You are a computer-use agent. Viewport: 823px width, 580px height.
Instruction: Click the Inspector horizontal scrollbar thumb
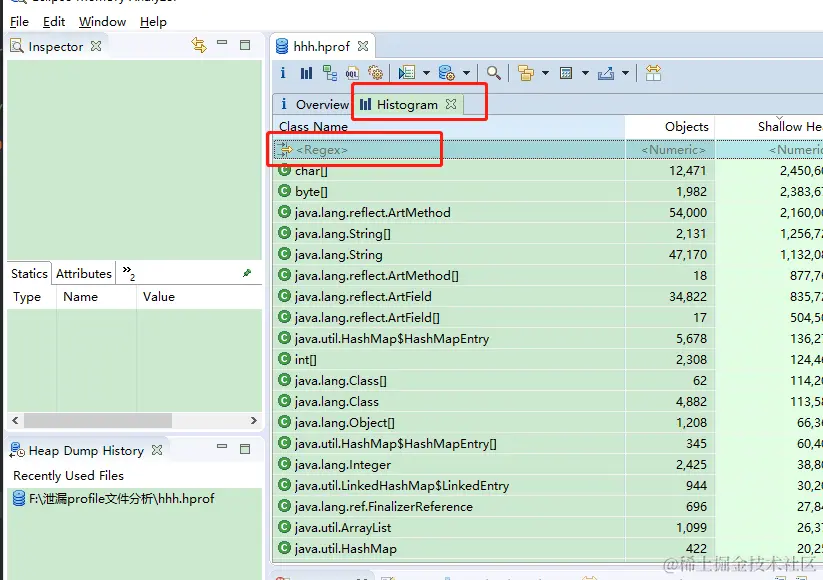(98, 420)
